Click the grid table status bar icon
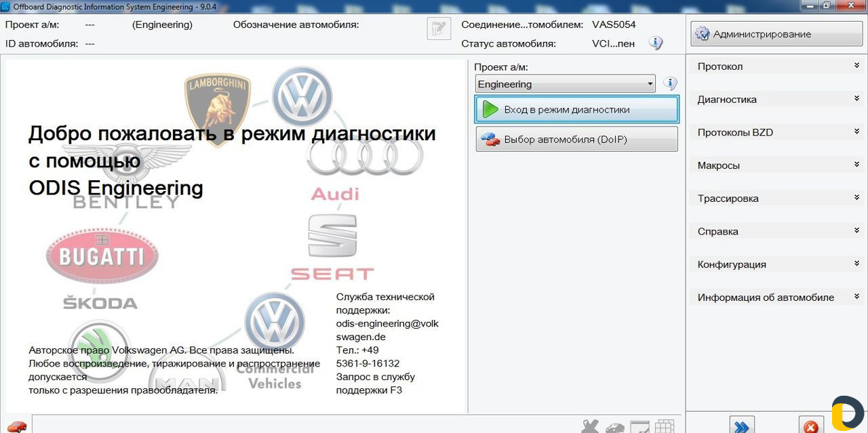The height and width of the screenshot is (433, 868). pyautogui.click(x=665, y=427)
